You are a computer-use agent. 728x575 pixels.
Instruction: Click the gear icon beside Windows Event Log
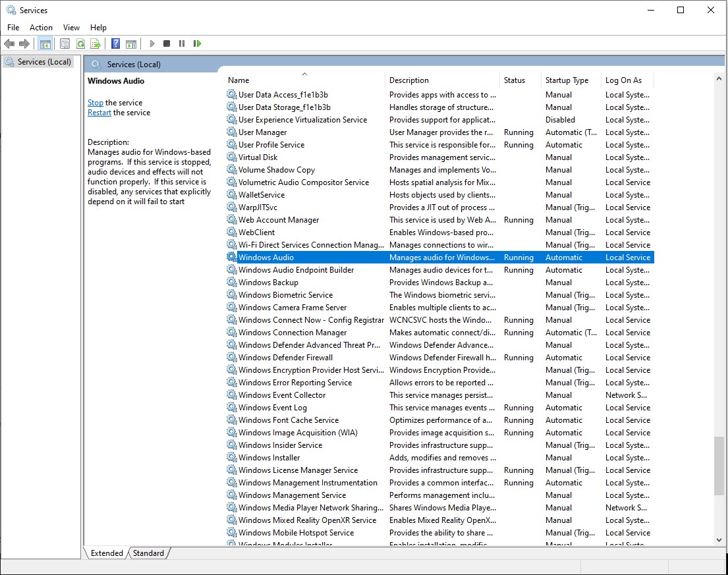pyautogui.click(x=232, y=408)
